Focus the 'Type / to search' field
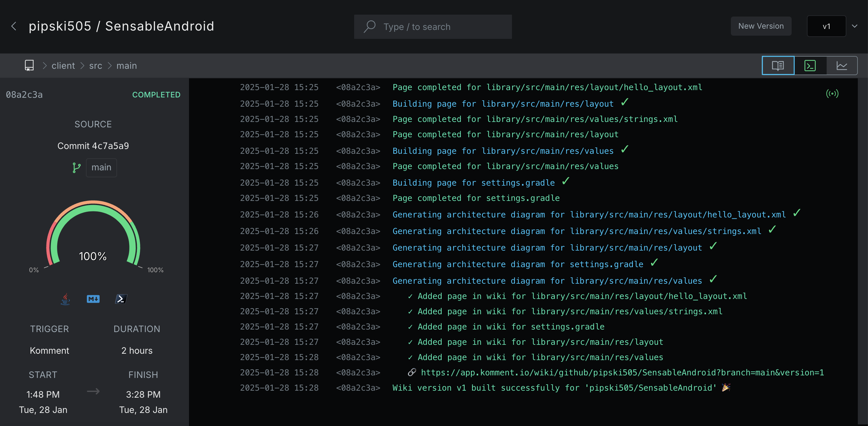The image size is (868, 426). click(x=433, y=27)
